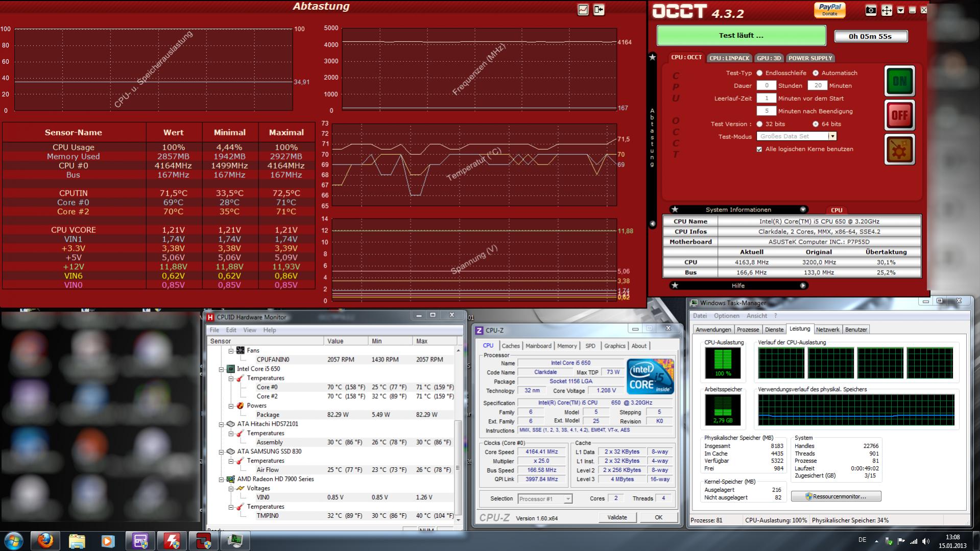The height and width of the screenshot is (551, 980).
Task: Open Windows Start menu orb
Action: (14, 541)
